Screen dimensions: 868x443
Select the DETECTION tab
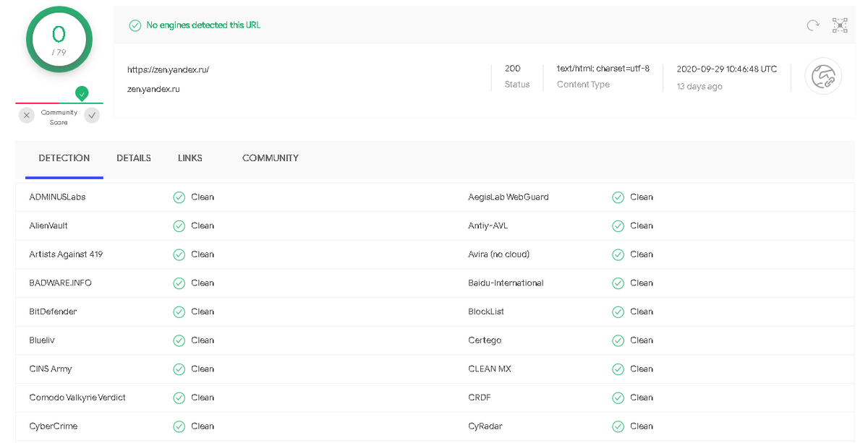64,158
